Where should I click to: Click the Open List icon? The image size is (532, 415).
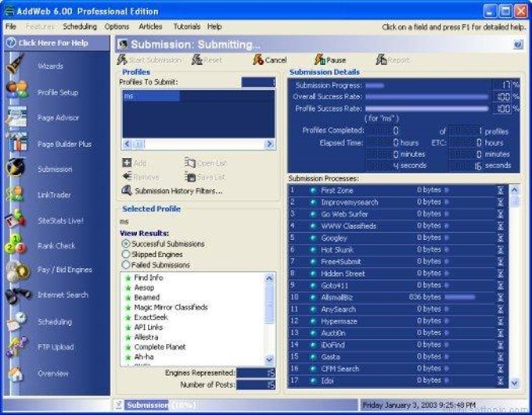pyautogui.click(x=190, y=163)
